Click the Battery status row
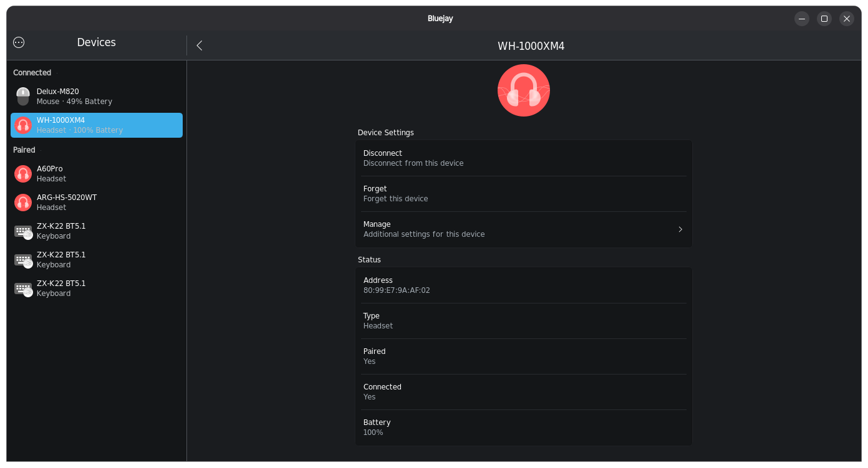Screen dimensions: 868x468 point(524,427)
